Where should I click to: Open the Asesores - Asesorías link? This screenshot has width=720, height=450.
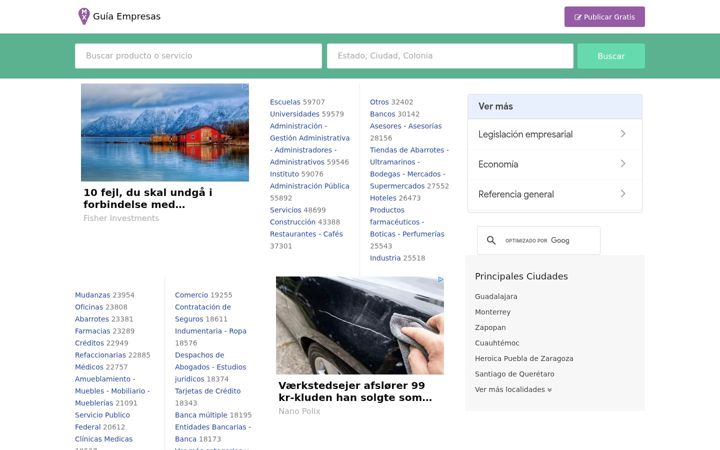(406, 126)
